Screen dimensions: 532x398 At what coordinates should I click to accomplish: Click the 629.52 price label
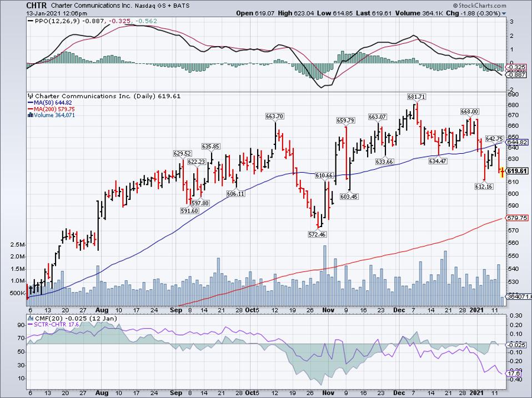[x=182, y=154]
